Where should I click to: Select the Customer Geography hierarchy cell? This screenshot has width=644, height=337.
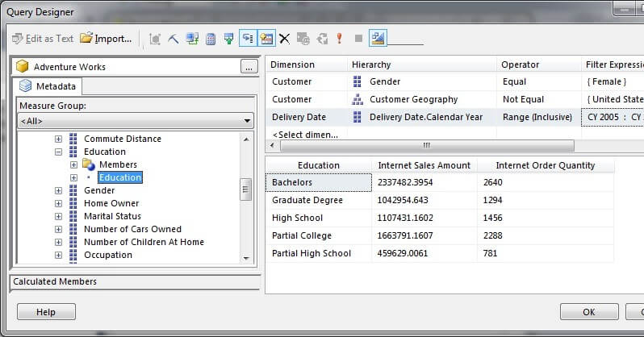point(422,99)
